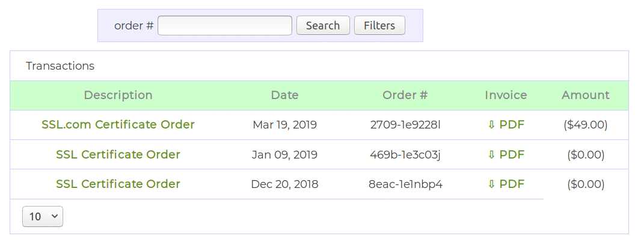Viewport: 644px width, 251px height.
Task: Click the ($49.00) amount cell
Action: click(x=586, y=125)
